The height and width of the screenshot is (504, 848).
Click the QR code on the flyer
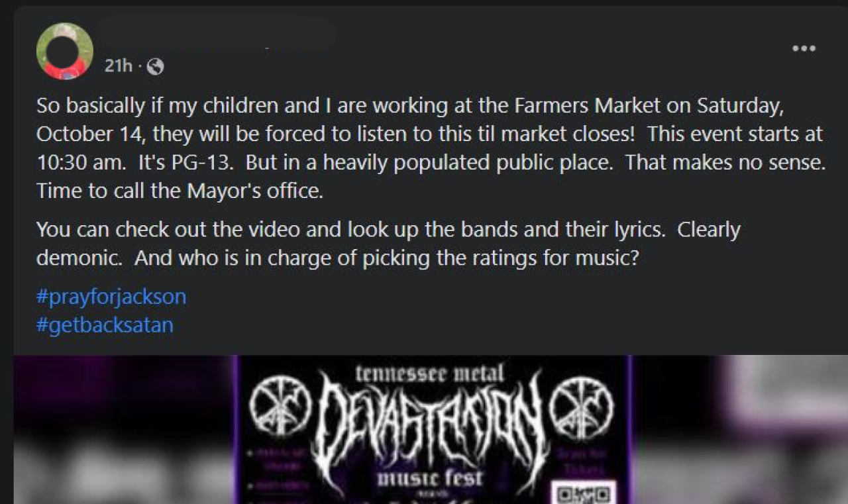(583, 492)
